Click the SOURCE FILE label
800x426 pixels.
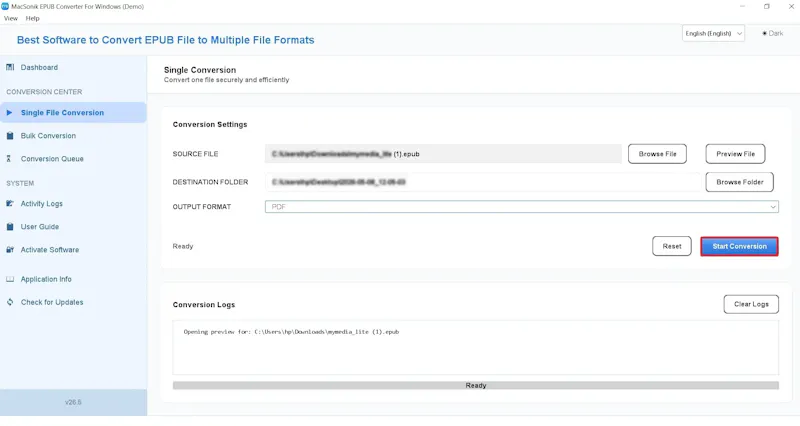click(x=195, y=154)
